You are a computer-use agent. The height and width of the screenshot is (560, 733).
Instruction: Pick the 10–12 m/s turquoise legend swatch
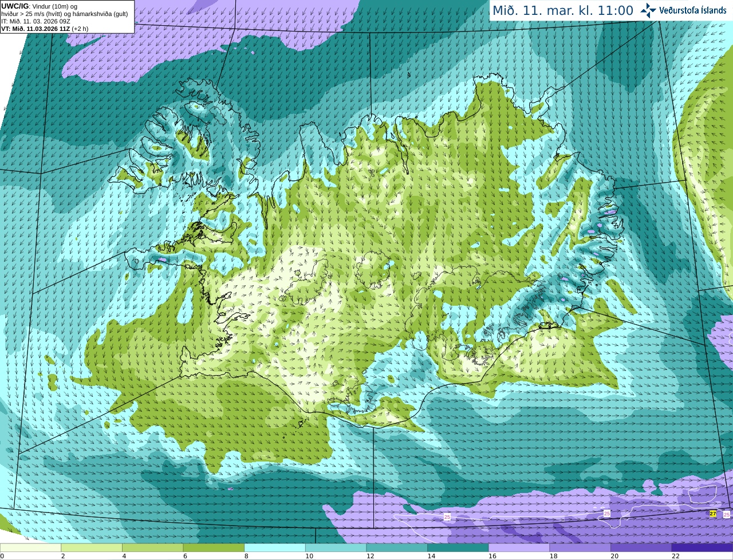point(336,548)
